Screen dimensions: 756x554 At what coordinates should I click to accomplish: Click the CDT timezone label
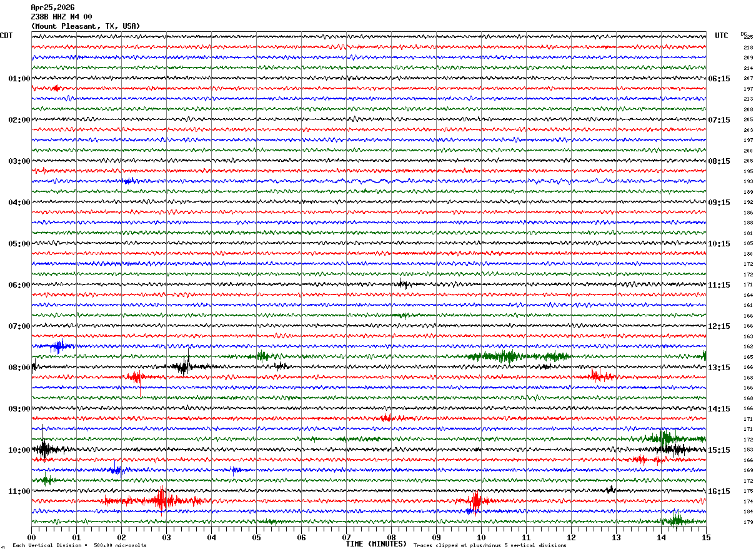6,36
